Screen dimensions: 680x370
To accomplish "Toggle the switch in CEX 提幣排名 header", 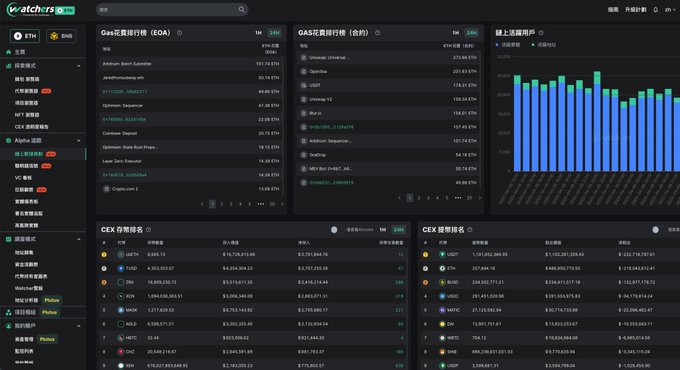I will coord(655,230).
